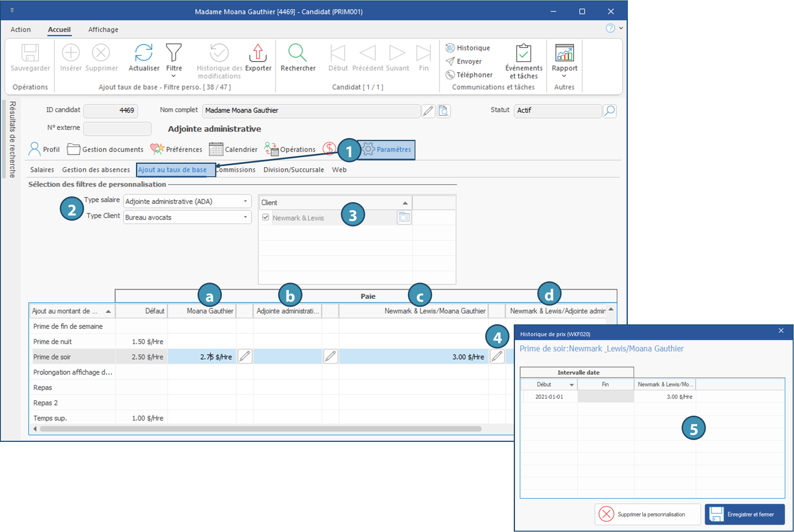This screenshot has height=532, width=794.
Task: Open the Rapport chart icon
Action: [564, 52]
